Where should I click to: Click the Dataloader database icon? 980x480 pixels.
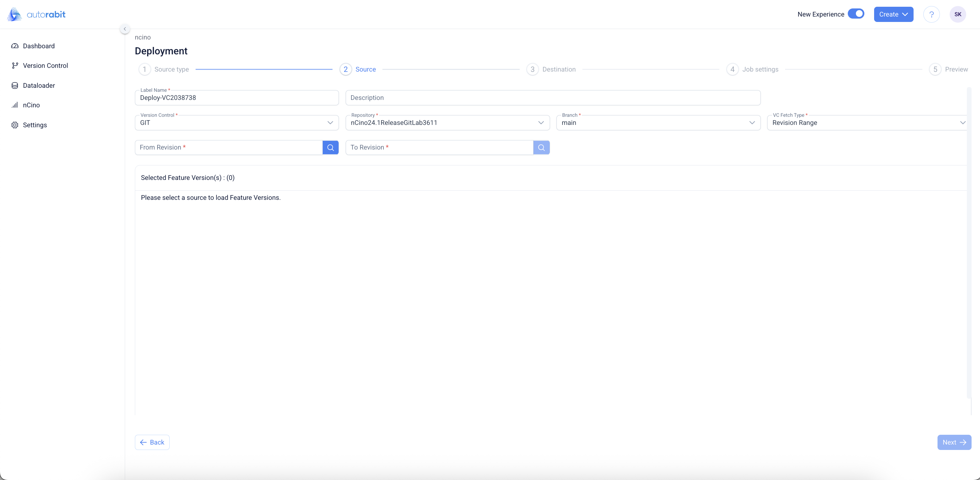(15, 86)
